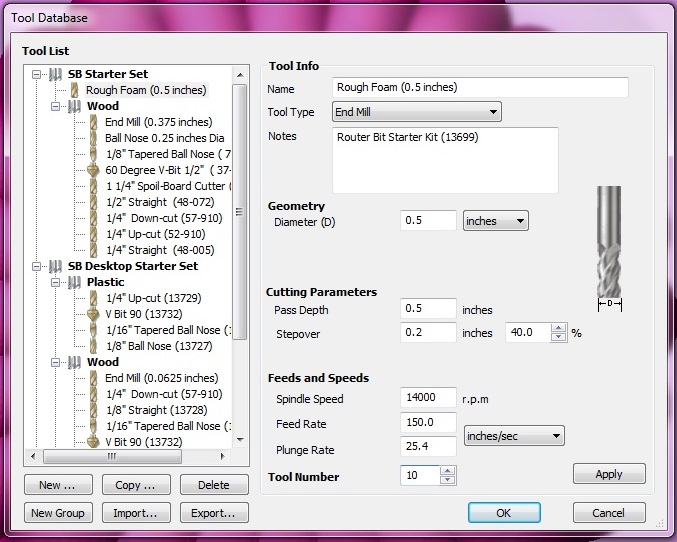Decrease the stepover percentage
The width and height of the screenshot is (677, 542).
559,337
